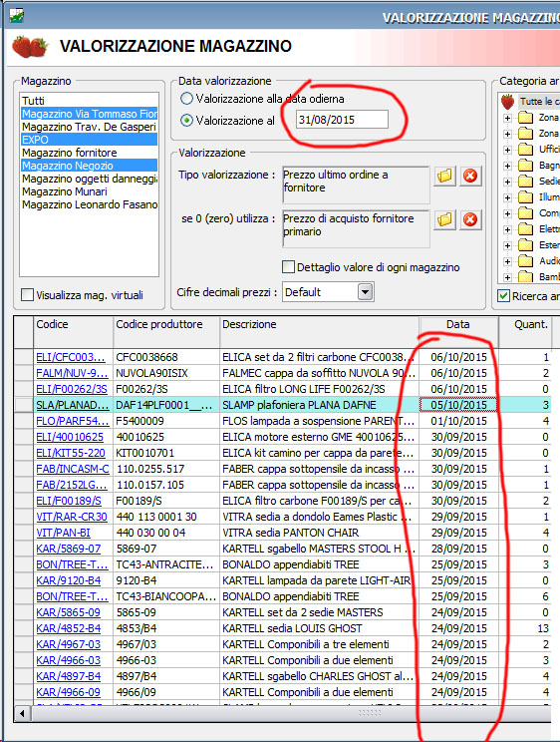
Task: Click the folder icon of Ester category
Action: (525, 245)
